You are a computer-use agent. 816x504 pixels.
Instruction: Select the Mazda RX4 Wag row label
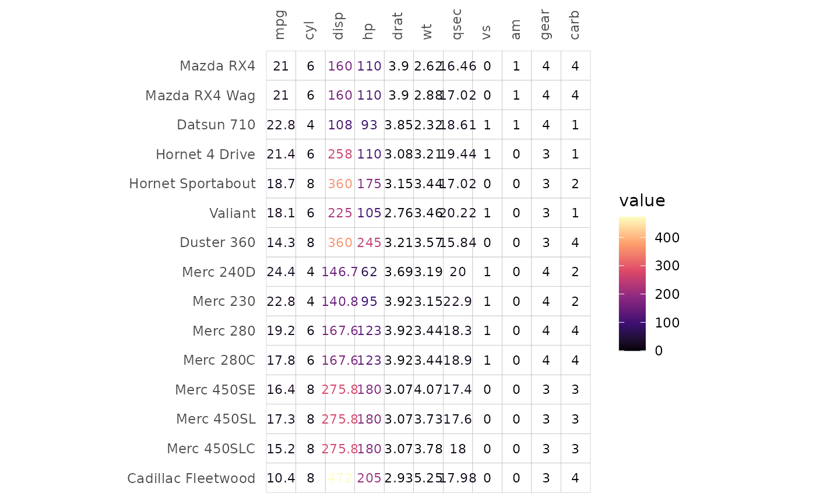tap(201, 96)
